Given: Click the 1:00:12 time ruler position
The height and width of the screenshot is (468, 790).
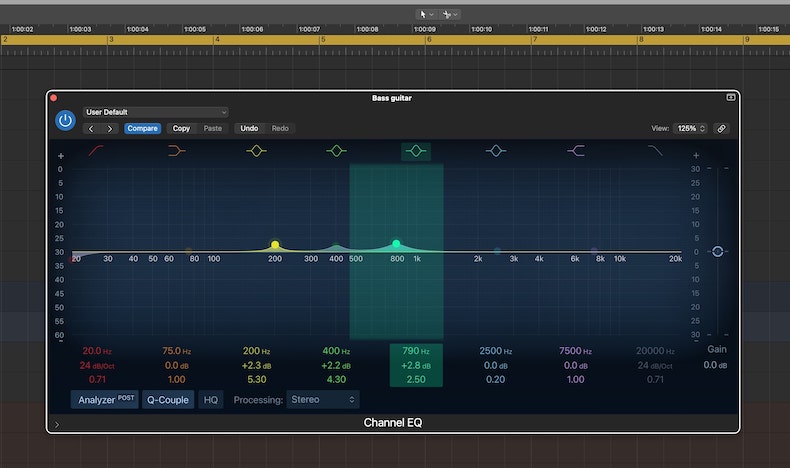Looking at the screenshot, I should [596, 29].
